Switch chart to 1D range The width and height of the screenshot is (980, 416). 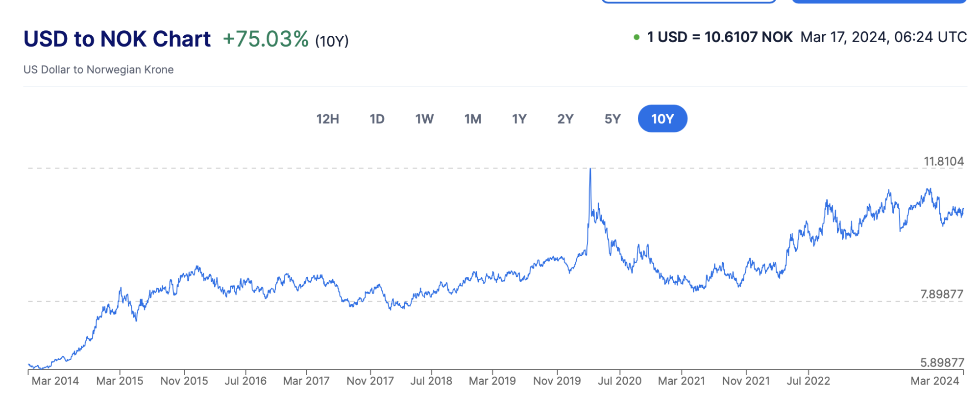377,119
